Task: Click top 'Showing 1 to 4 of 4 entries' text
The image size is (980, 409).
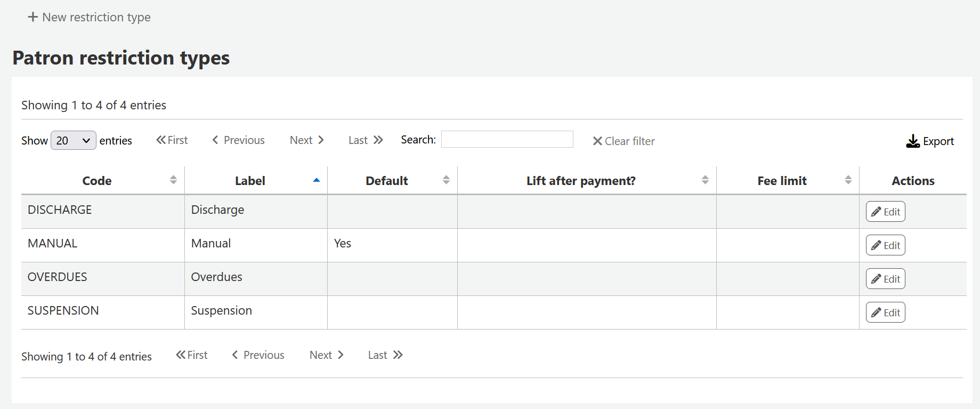Action: pyautogui.click(x=94, y=105)
